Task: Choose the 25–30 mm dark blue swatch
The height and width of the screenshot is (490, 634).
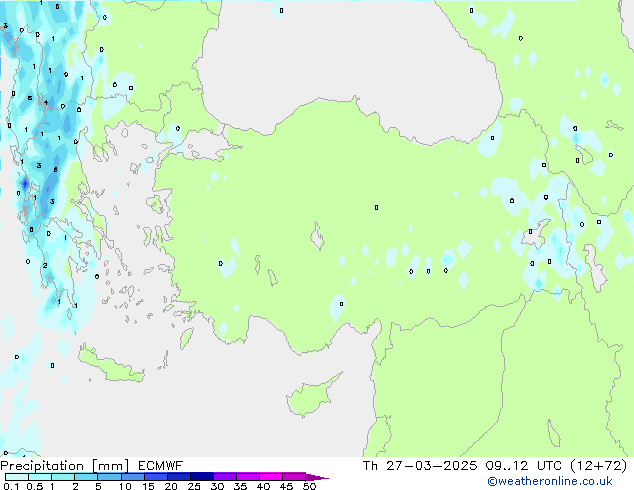Action: coord(202,477)
